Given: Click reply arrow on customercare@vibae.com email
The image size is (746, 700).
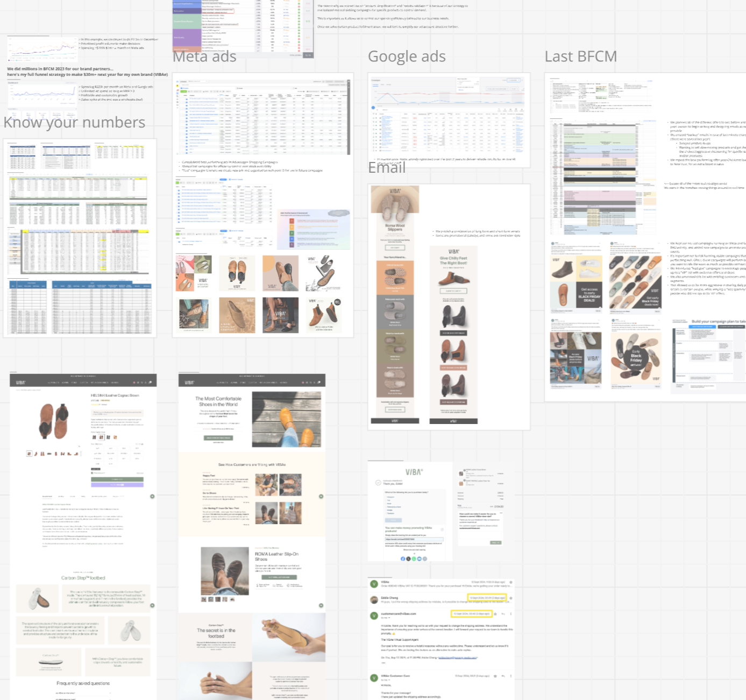Looking at the screenshot, I should pyautogui.click(x=503, y=614).
